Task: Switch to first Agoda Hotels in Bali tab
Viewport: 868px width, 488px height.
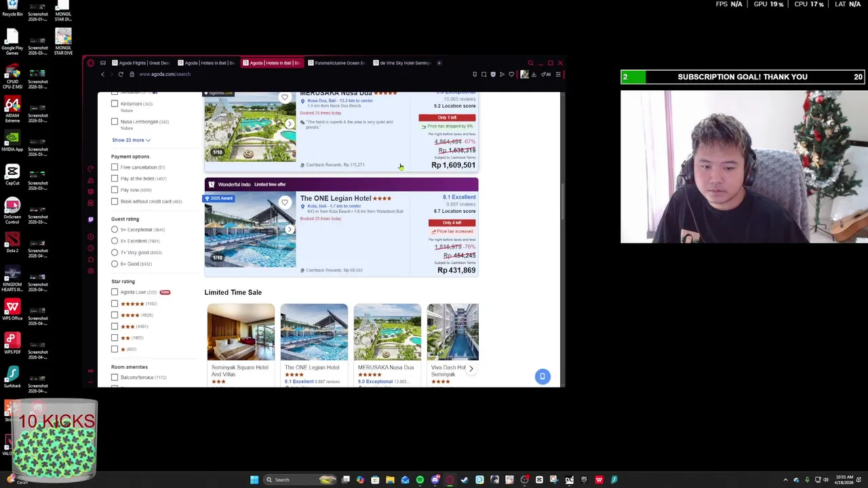Action: click(x=206, y=63)
